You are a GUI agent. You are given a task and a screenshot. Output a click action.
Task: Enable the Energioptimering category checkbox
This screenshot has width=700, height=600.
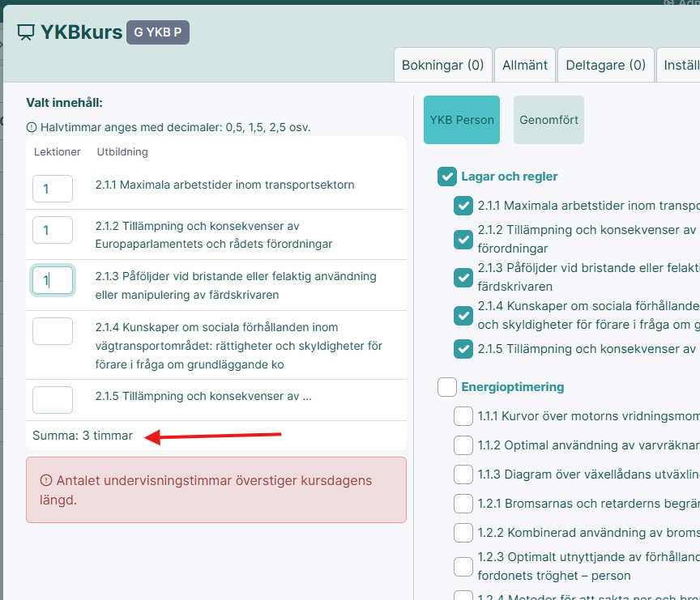[447, 387]
